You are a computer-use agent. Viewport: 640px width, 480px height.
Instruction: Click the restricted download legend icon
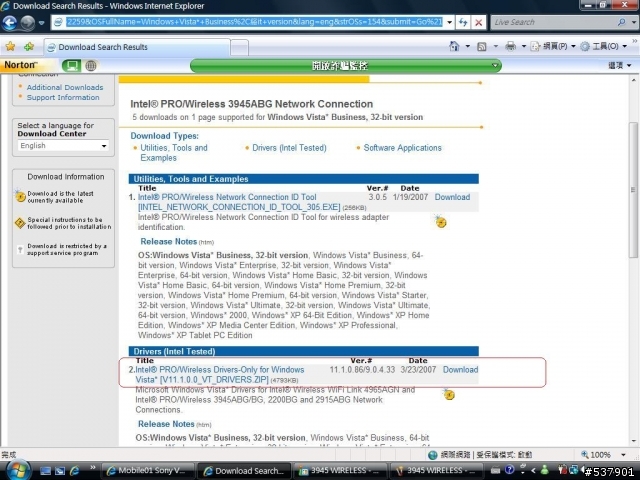click(20, 249)
